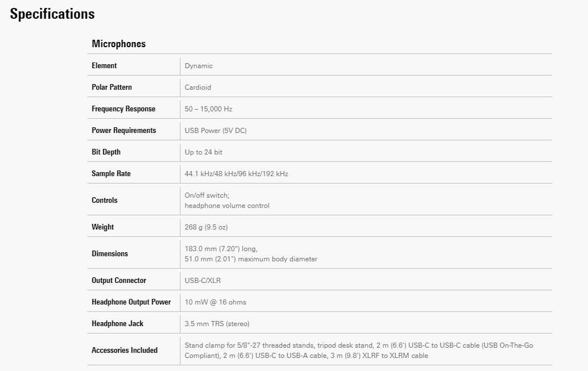Select the 50 – 15,000 Hz value
This screenshot has width=588, height=371.
point(208,109)
